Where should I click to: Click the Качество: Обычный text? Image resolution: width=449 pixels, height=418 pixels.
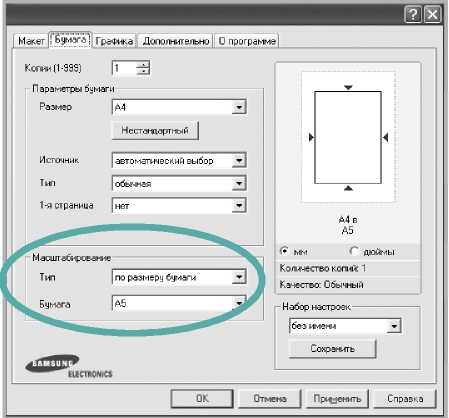(x=321, y=285)
